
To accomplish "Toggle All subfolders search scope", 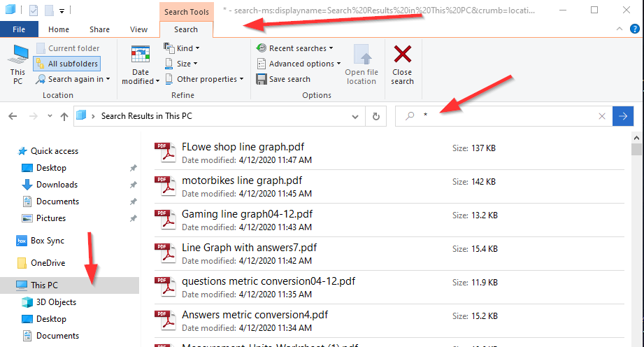I will tap(67, 64).
